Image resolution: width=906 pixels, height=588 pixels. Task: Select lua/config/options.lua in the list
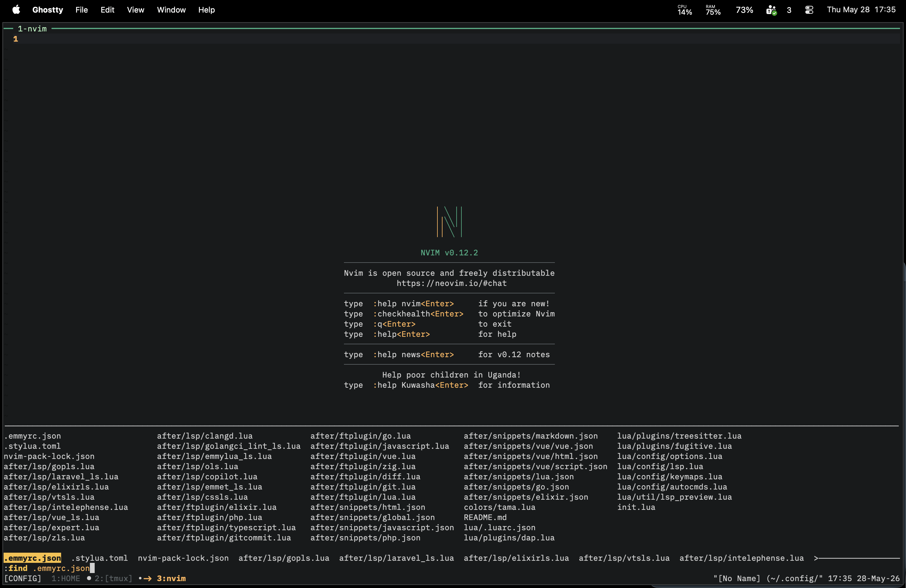670,456
